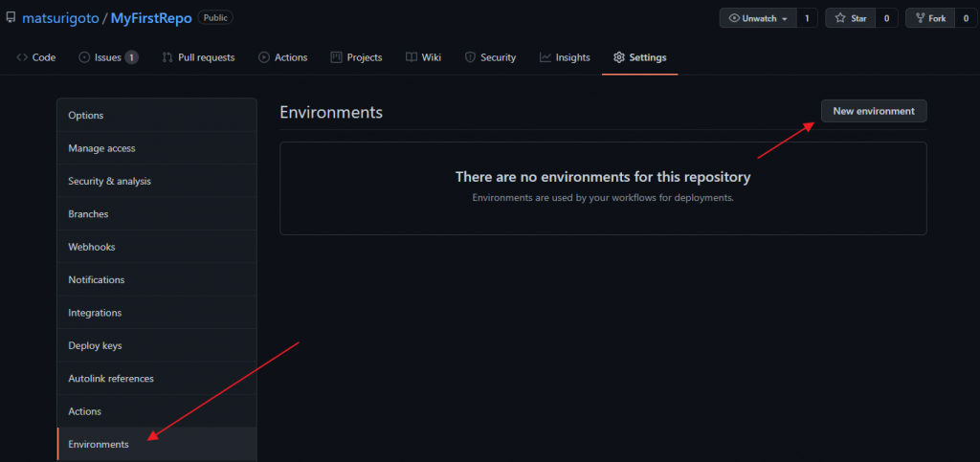Go to the Projects tab
The width and height of the screenshot is (980, 462).
pyautogui.click(x=356, y=57)
